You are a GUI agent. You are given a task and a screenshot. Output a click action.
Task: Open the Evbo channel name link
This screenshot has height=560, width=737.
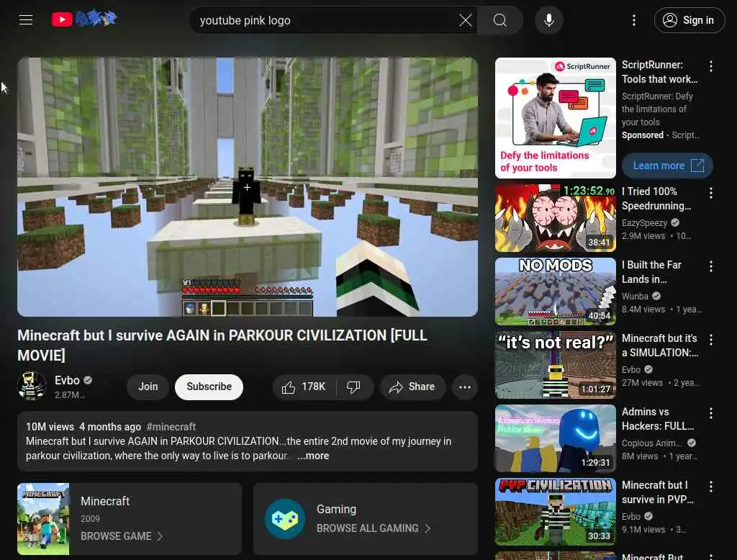67,380
